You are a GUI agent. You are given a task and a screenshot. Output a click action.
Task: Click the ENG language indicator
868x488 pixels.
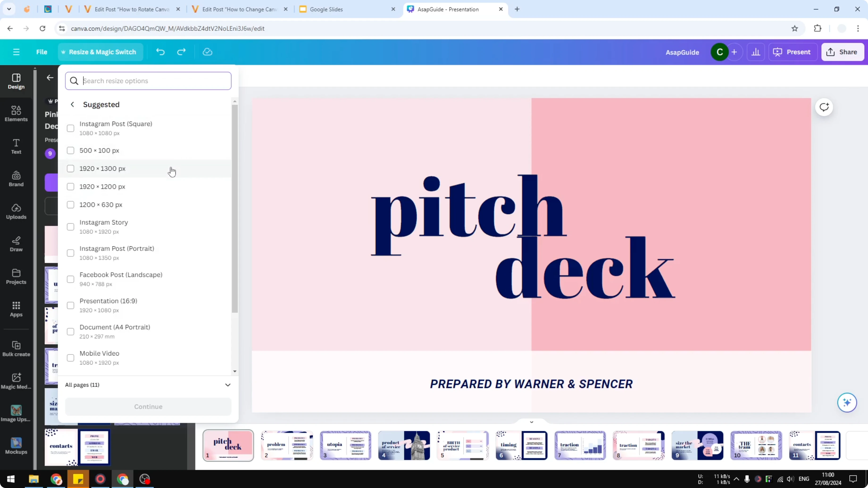point(804,479)
